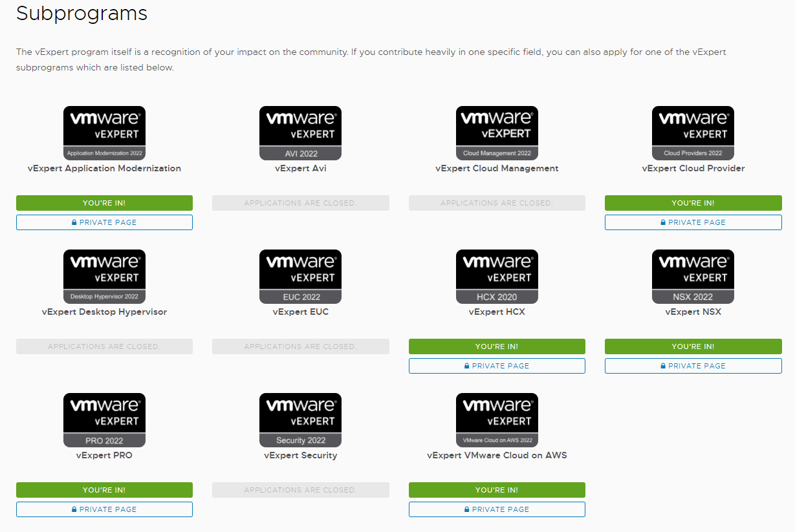Click the vExpert AVI 2022 badge
Image resolution: width=795 pixels, height=532 pixels.
tap(300, 133)
